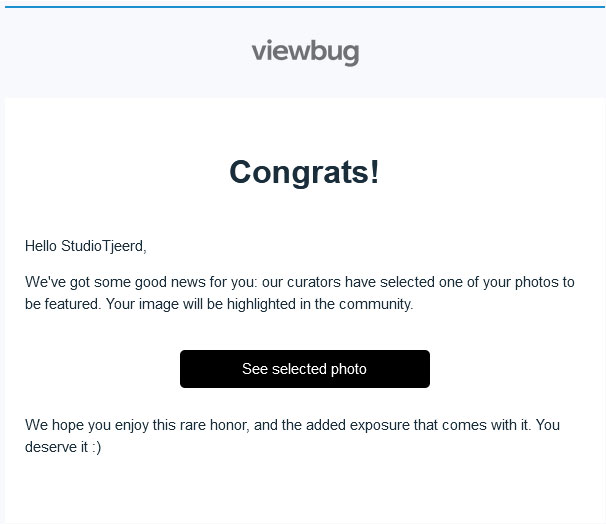Screen dimensions: 606x524
Task: Click the word See on the black button
Action: [255, 369]
